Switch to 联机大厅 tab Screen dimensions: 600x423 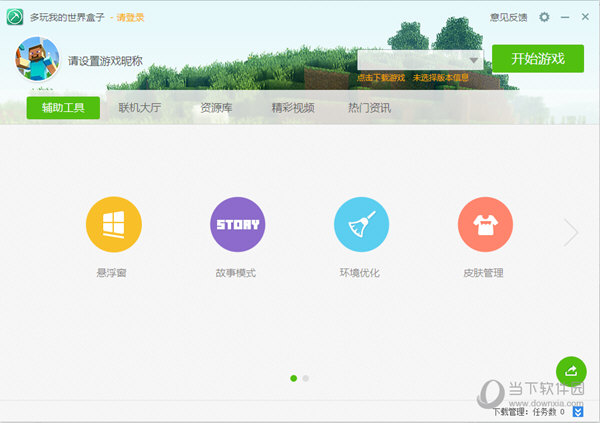click(140, 108)
